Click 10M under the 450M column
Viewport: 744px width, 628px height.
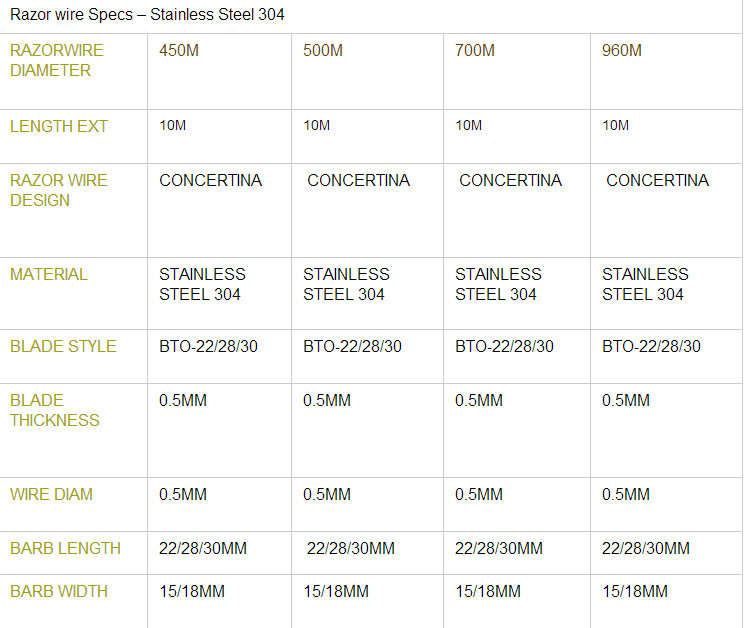click(173, 125)
